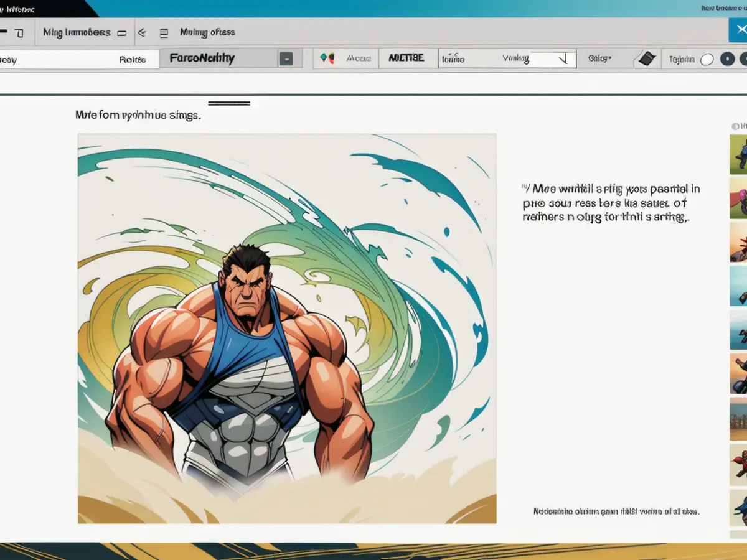747x560 pixels.
Task: Toggle the small circle above the thumbnail strip
Action: click(x=735, y=126)
